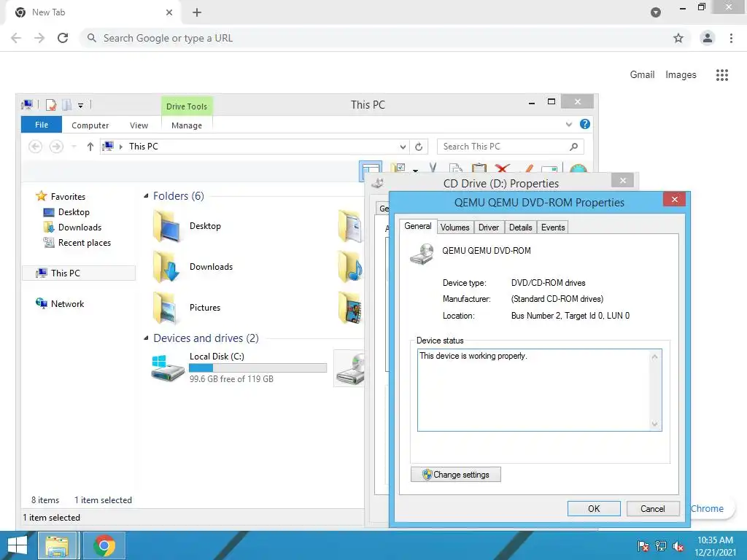
Task: Bookmark this tab with the star icon
Action: point(678,38)
